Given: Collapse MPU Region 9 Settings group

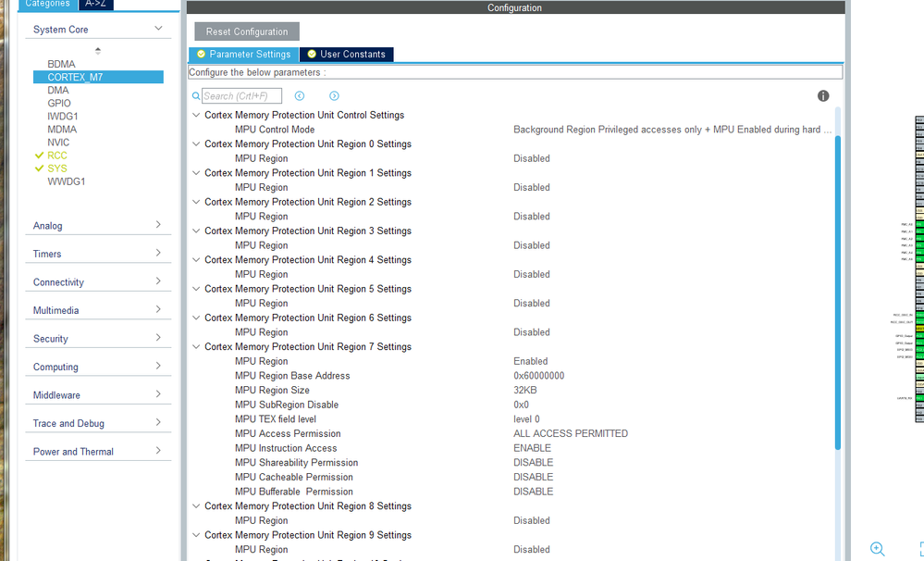Looking at the screenshot, I should point(196,535).
